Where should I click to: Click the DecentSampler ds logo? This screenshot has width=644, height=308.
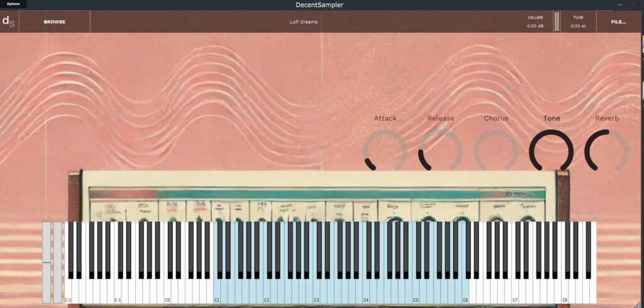click(x=9, y=21)
